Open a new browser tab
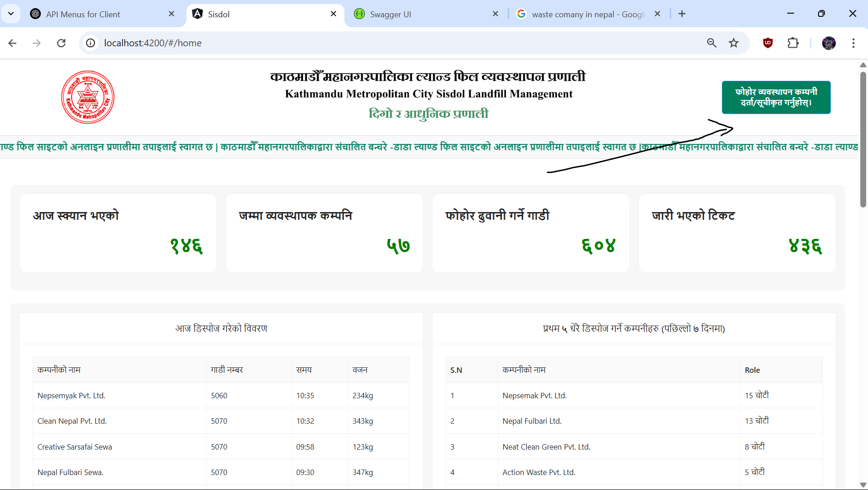The image size is (868, 490). [x=682, y=14]
